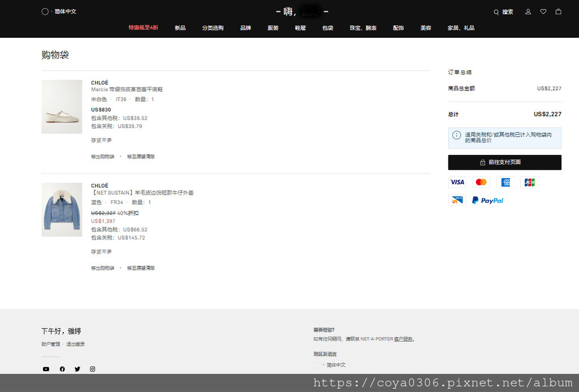
Task: Open the account profile icon
Action: (x=528, y=12)
